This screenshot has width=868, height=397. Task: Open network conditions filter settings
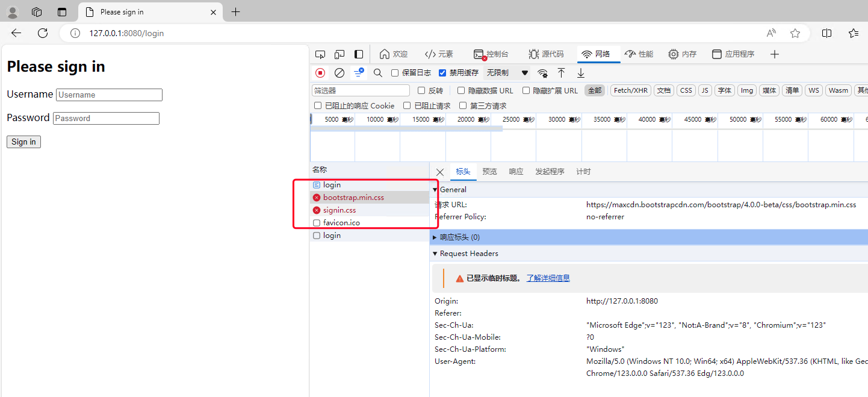(542, 72)
